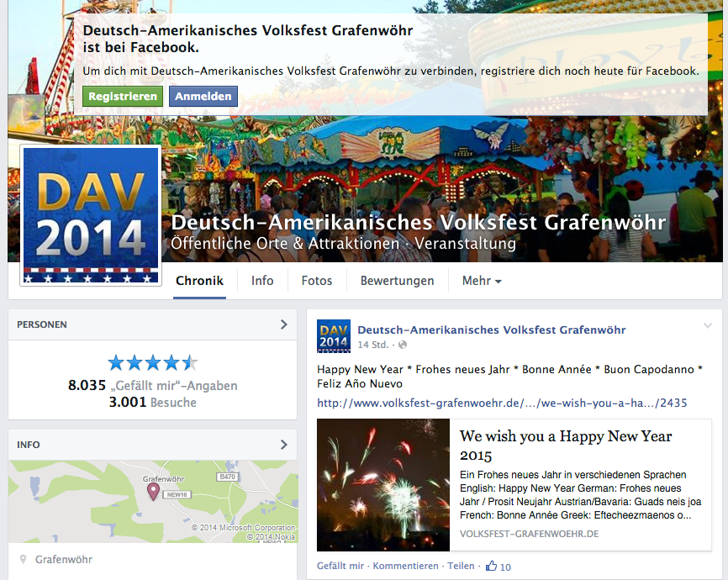728x580 pixels.
Task: Click the 14 Std. post timestamp
Action: click(x=372, y=345)
